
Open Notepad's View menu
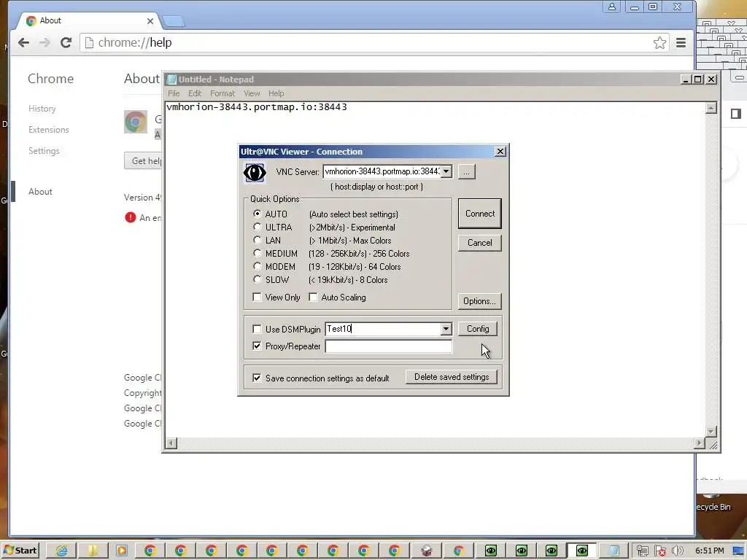click(x=252, y=93)
